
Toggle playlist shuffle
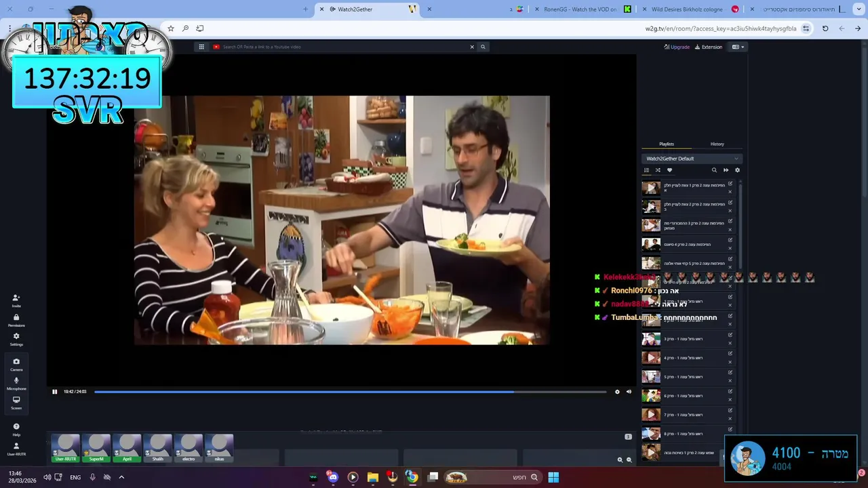tap(658, 170)
